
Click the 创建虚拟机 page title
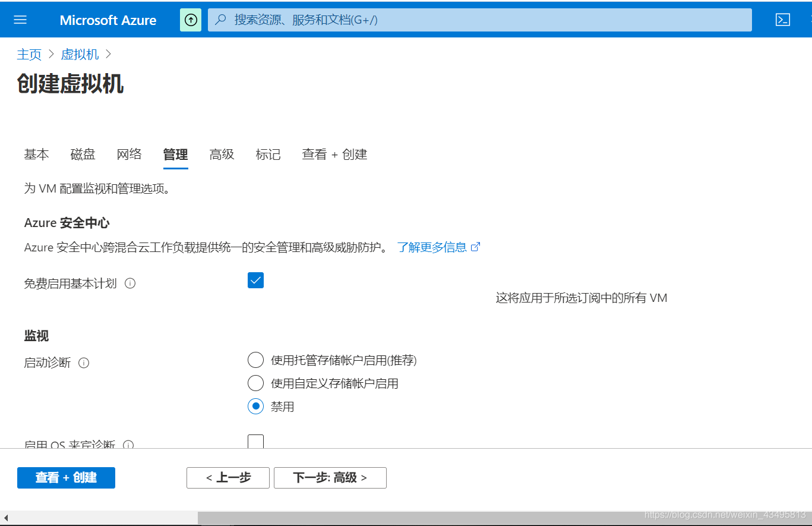70,84
